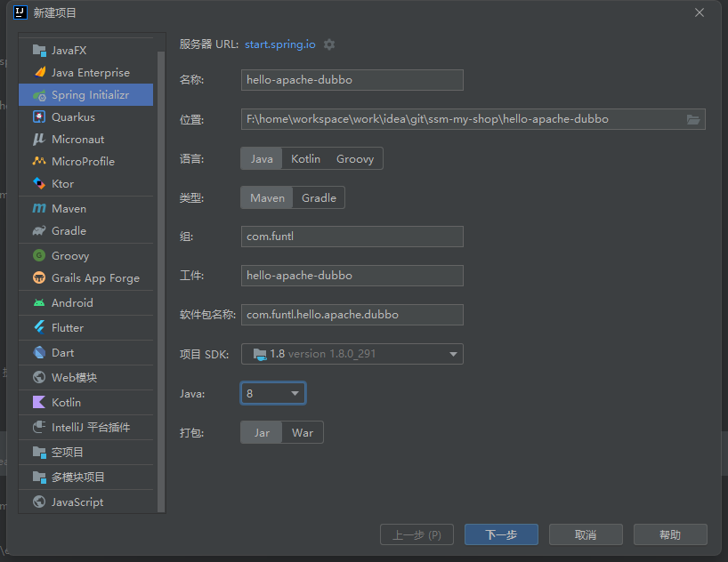
Task: Click the Ktor icon
Action: [39, 183]
